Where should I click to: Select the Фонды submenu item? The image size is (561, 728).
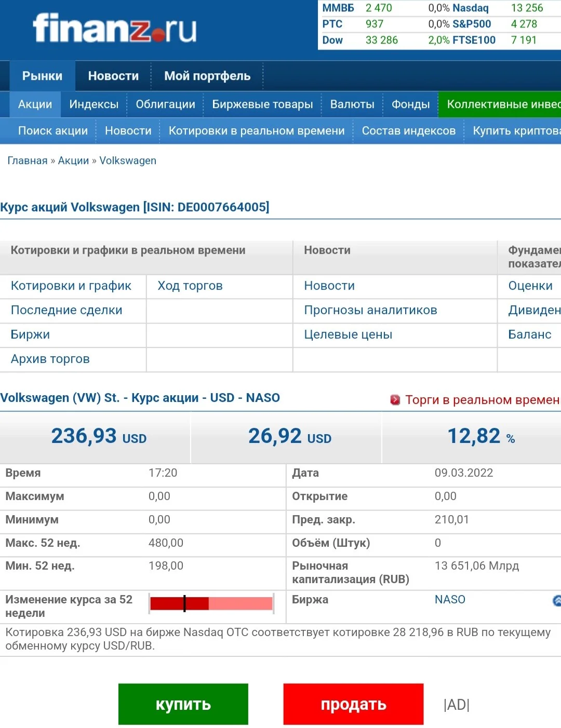point(410,104)
